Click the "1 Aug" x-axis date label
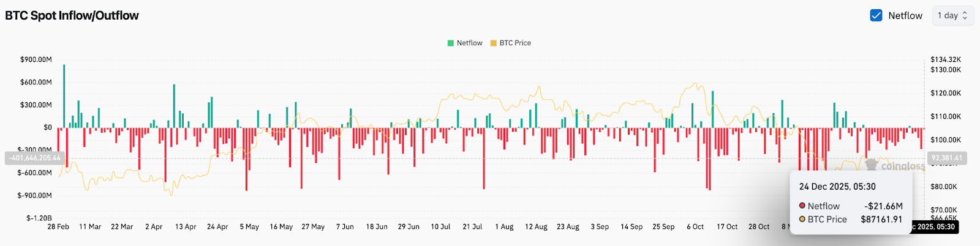This screenshot has height=246, width=980. [504, 227]
